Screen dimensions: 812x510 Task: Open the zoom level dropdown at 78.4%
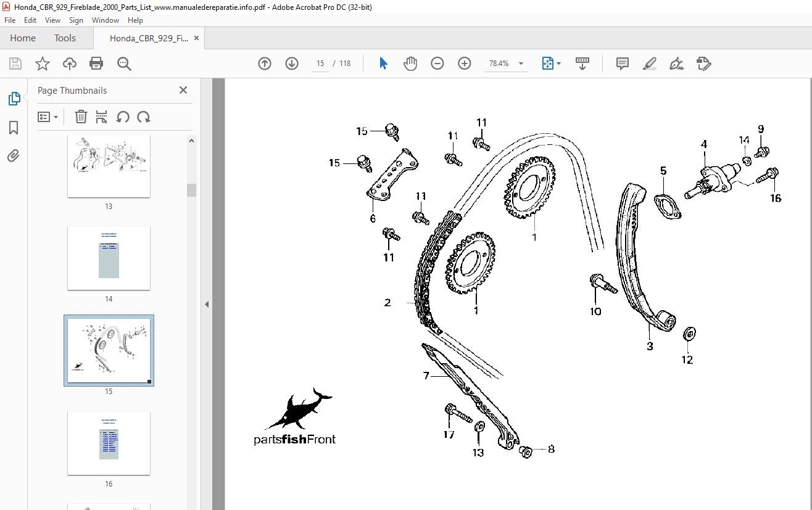pyautogui.click(x=521, y=64)
